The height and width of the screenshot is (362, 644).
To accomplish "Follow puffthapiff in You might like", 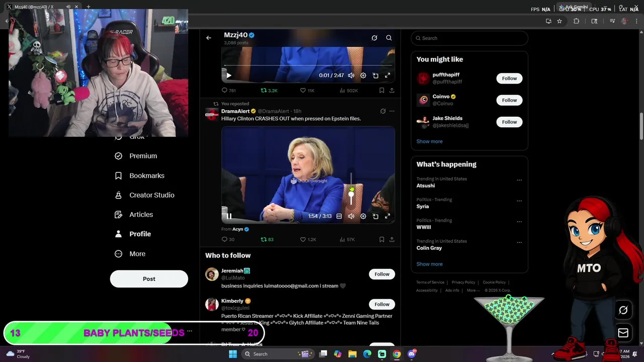I will (509, 78).
